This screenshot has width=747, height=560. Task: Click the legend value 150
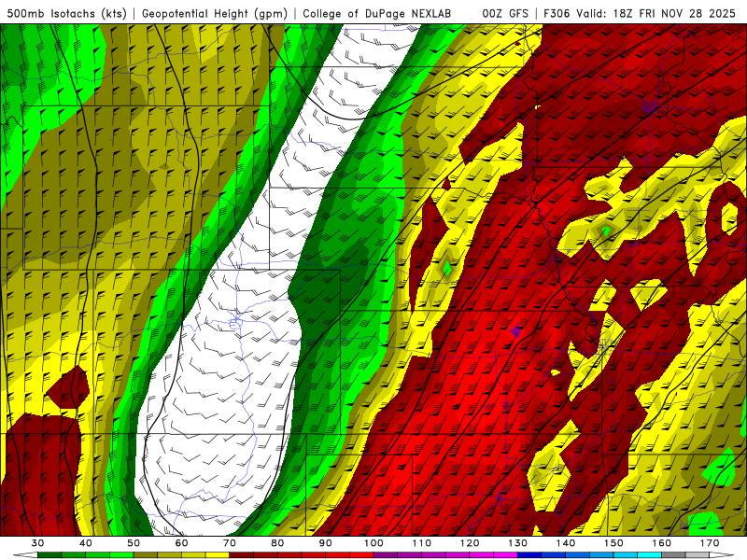pos(614,543)
